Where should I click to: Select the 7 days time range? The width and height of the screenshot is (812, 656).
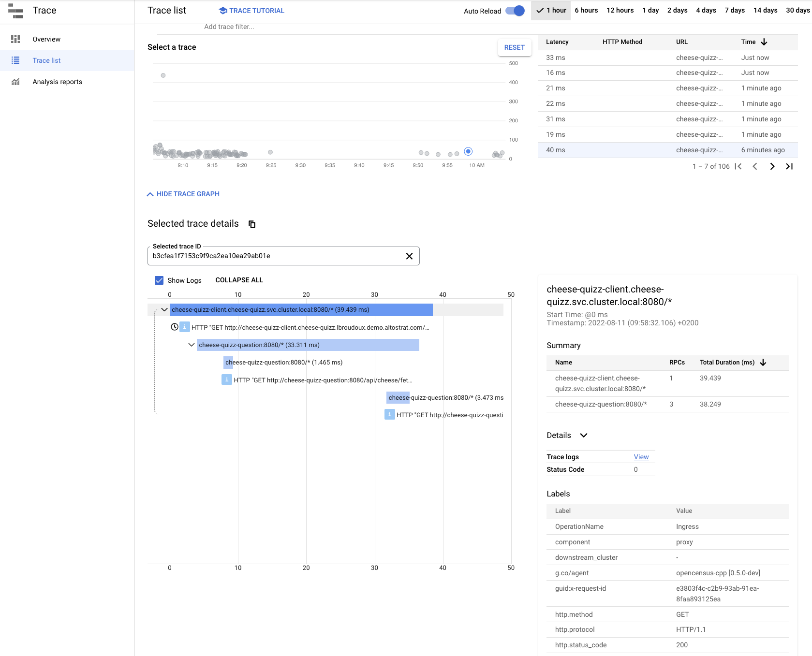[735, 10]
